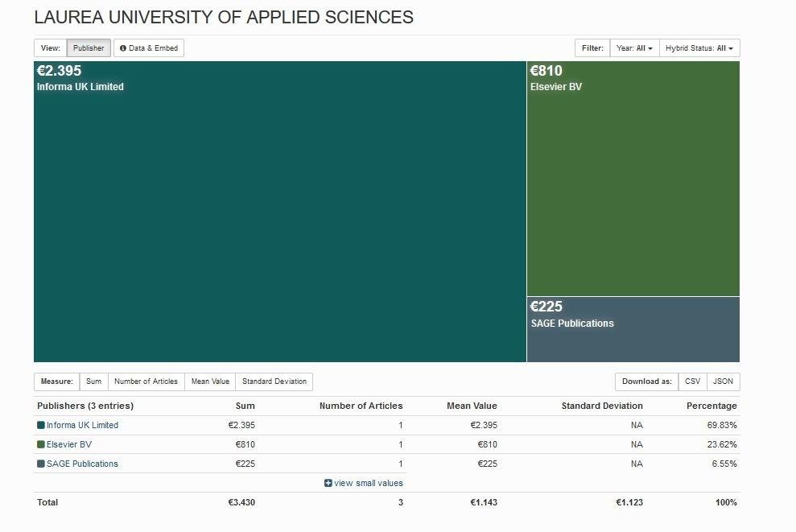
Task: Click the total sum €3.430
Action: pyautogui.click(x=241, y=502)
